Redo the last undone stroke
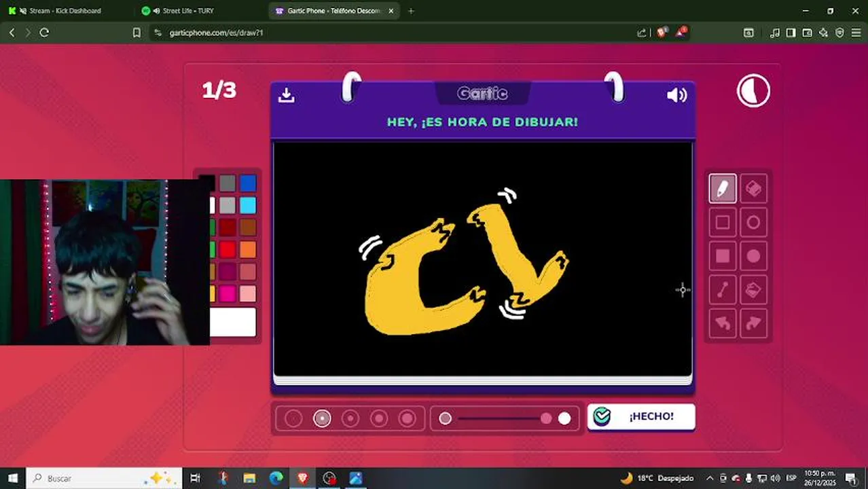The height and width of the screenshot is (489, 868). pyautogui.click(x=753, y=324)
